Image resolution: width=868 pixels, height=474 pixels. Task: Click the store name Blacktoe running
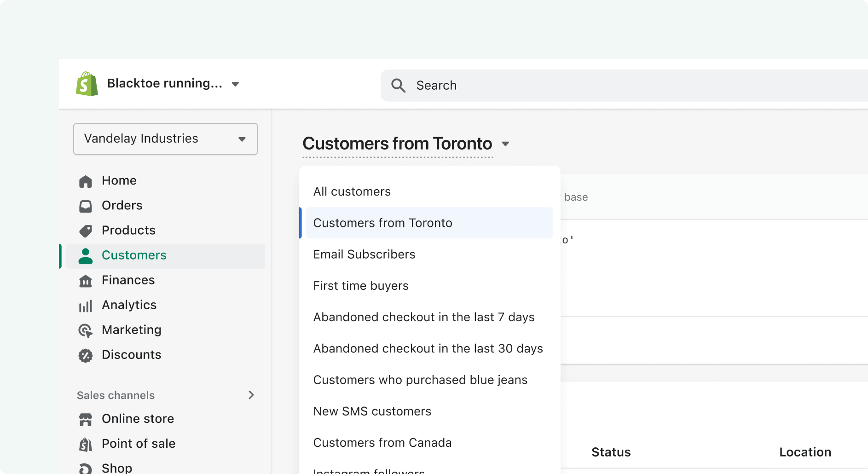164,83
